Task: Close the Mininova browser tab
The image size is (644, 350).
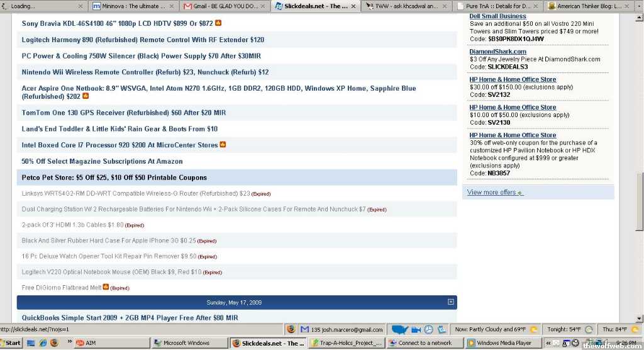Action: pyautogui.click(x=172, y=6)
